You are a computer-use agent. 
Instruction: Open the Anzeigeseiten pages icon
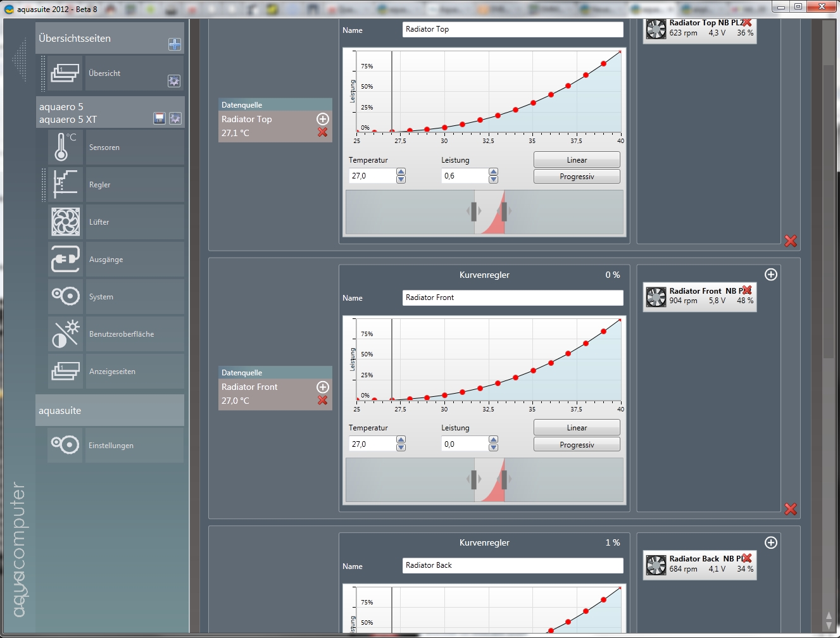(x=65, y=371)
